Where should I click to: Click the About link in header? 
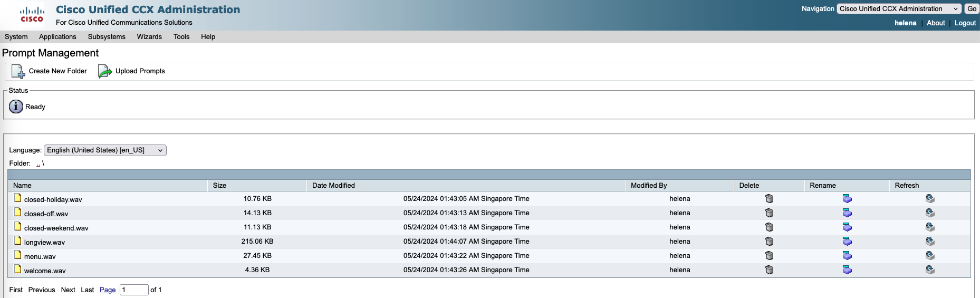click(x=936, y=23)
